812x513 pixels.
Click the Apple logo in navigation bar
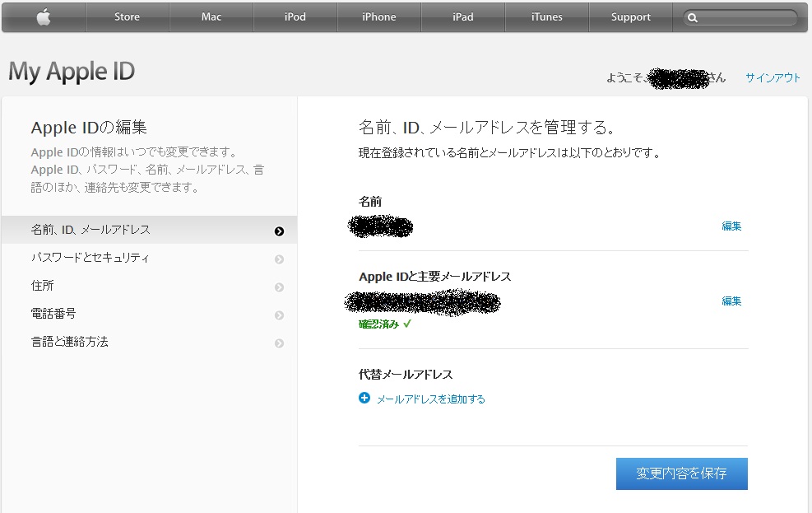(x=44, y=17)
